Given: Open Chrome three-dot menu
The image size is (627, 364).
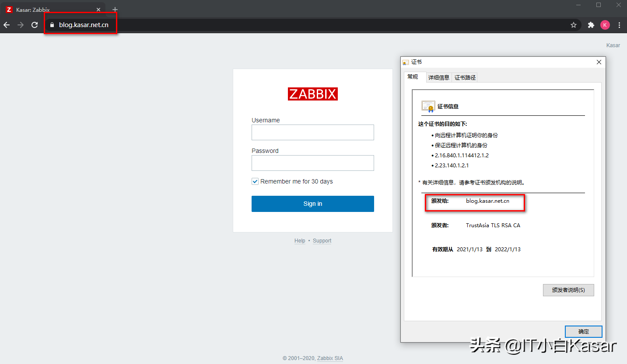Looking at the screenshot, I should point(619,25).
